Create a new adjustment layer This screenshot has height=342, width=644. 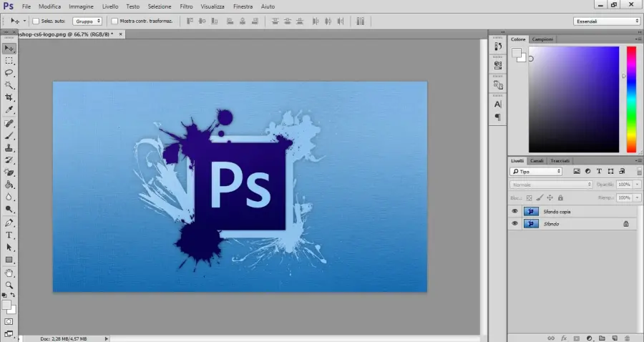[x=590, y=338]
